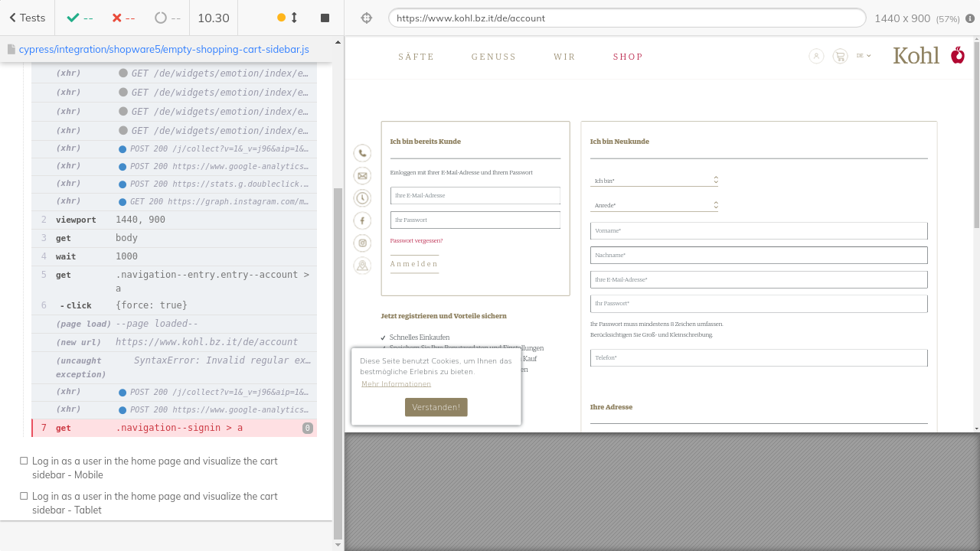Click the Instagram sidebar icon
This screenshot has height=551, width=980.
coord(362,243)
